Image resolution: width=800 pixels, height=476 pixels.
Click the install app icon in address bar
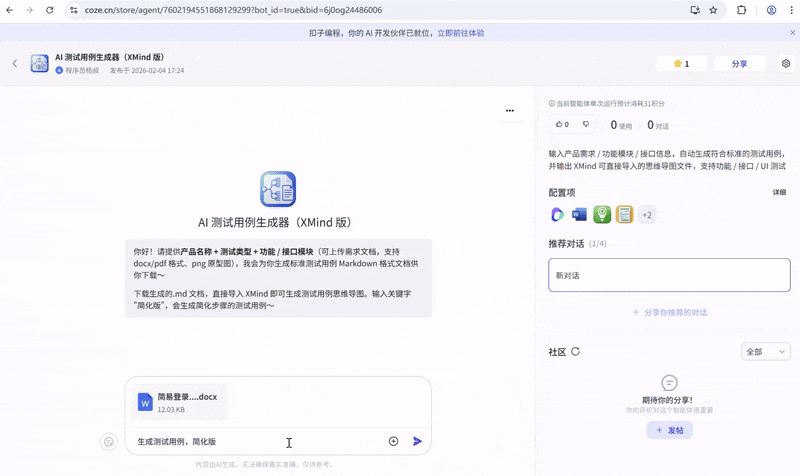695,10
